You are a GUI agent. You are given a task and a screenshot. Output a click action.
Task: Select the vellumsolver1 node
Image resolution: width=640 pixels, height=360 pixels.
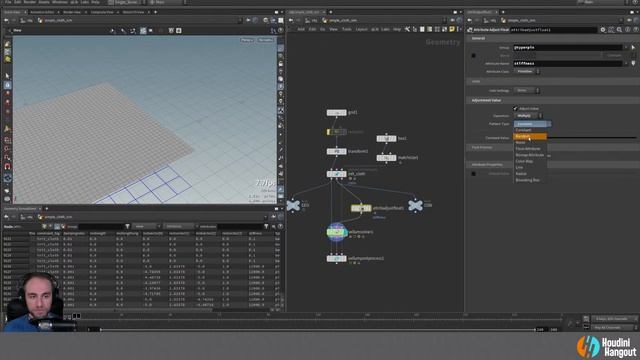coord(336,232)
